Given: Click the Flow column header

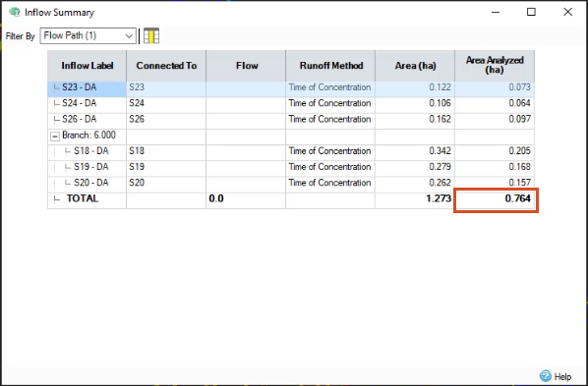Looking at the screenshot, I should (x=246, y=66).
